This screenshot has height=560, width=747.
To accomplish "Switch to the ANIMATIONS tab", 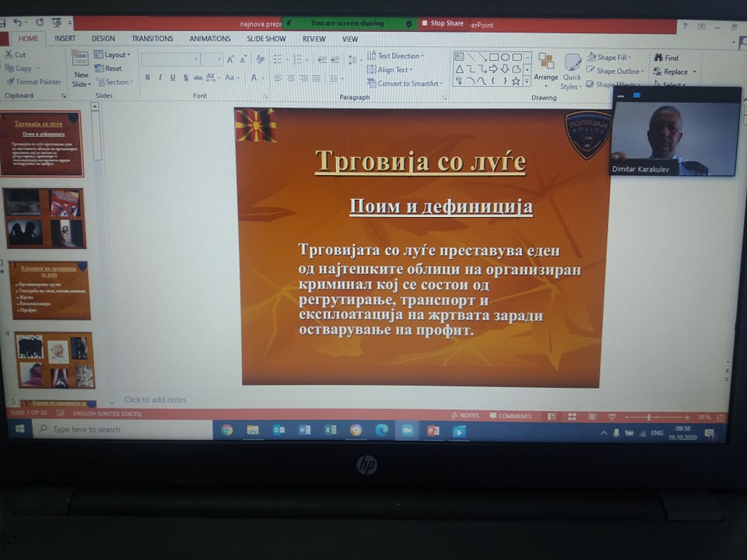I will (210, 39).
